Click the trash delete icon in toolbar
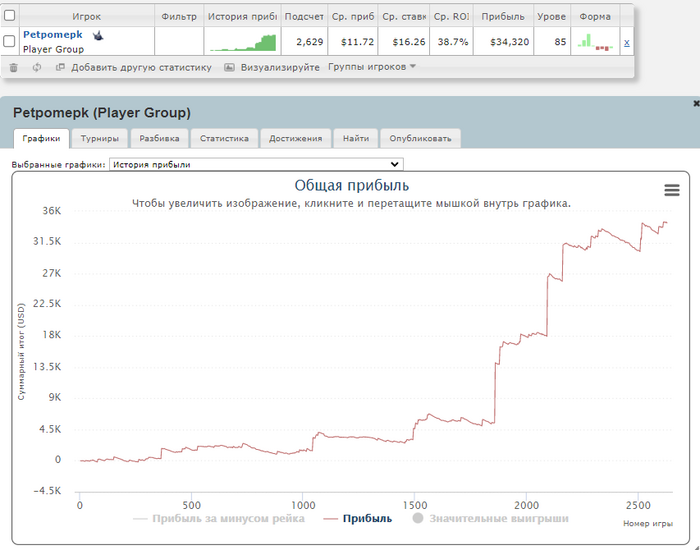 point(13,67)
